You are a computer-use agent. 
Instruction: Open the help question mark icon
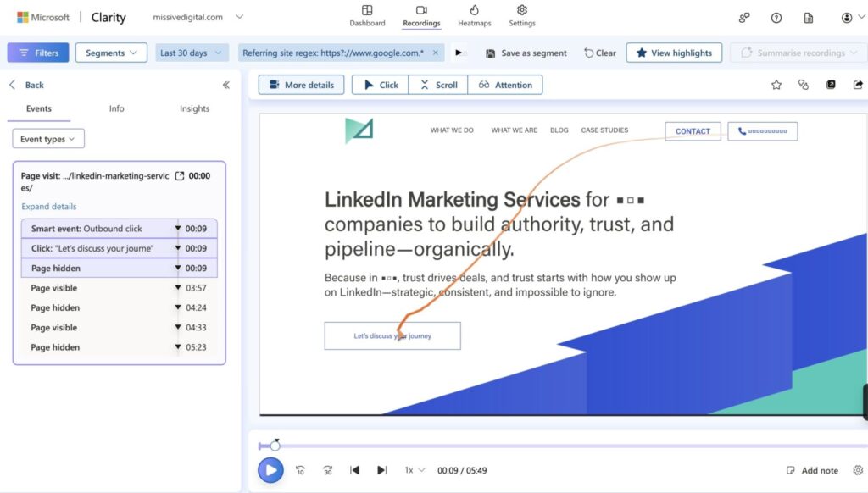point(776,18)
